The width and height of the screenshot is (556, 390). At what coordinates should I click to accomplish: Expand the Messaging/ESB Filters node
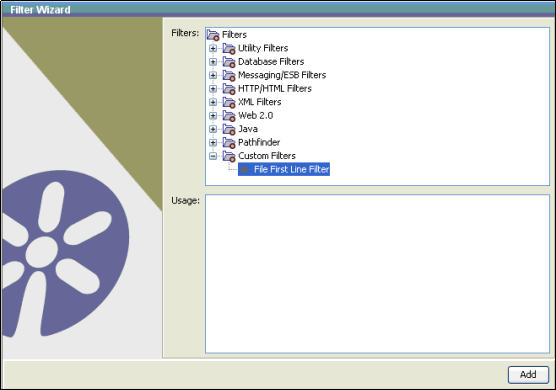(x=213, y=75)
